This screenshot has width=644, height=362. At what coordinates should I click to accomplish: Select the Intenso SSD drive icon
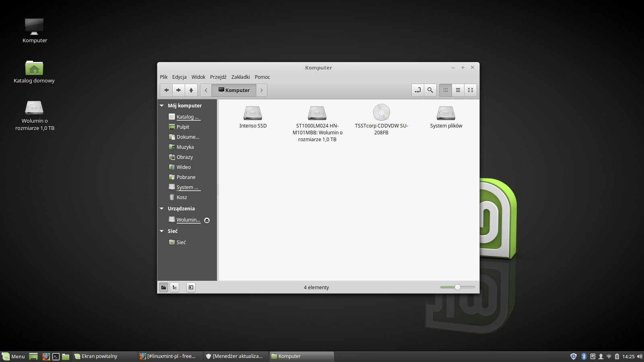[253, 113]
